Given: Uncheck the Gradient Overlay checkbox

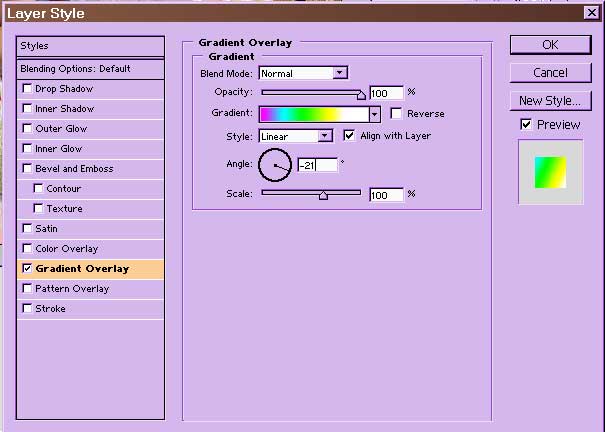Looking at the screenshot, I should (27, 269).
